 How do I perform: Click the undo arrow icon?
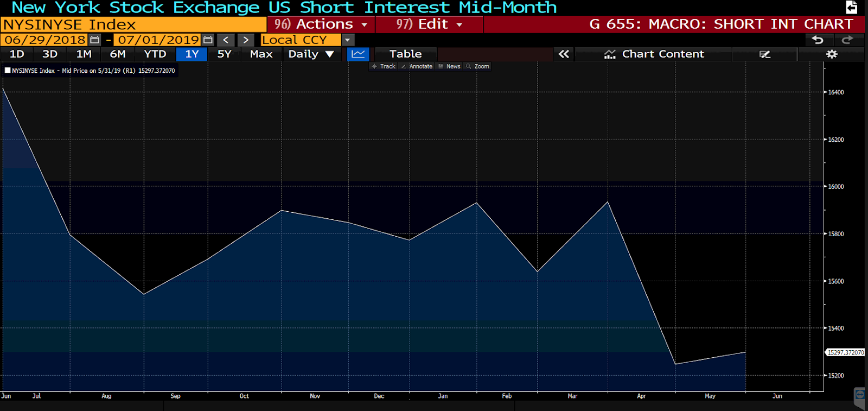[x=818, y=40]
